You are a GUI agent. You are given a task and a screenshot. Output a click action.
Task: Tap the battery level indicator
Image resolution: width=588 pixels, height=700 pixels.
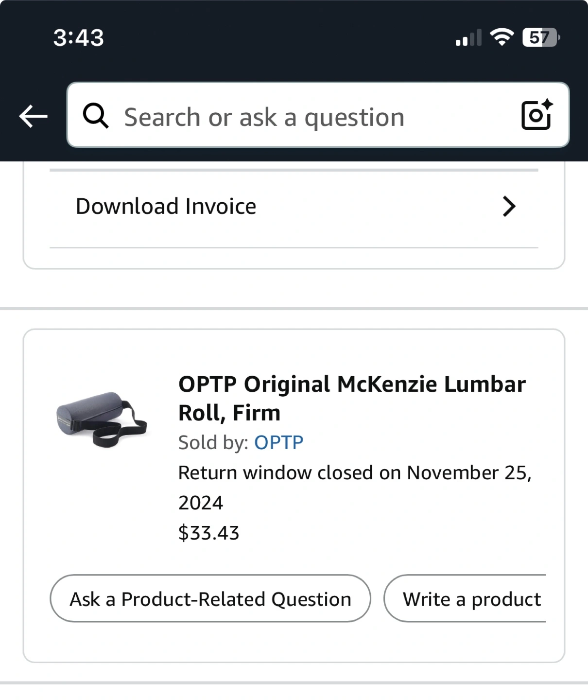540,37
